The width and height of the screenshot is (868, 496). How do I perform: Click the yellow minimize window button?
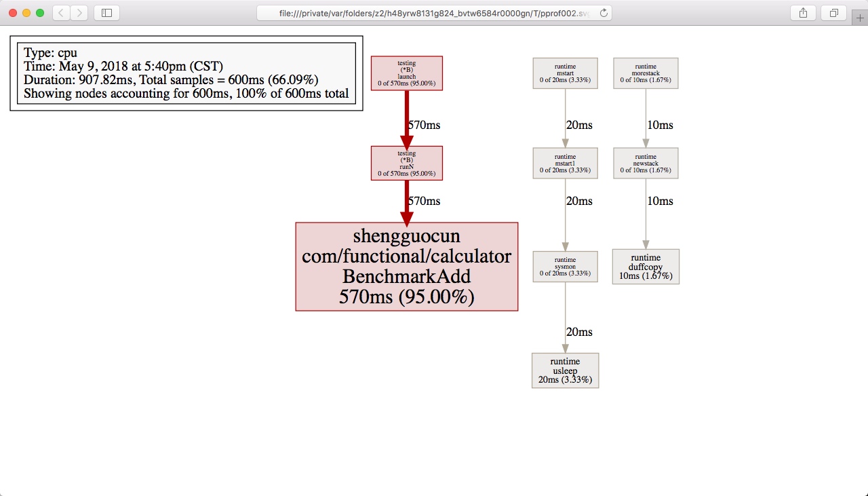(26, 13)
